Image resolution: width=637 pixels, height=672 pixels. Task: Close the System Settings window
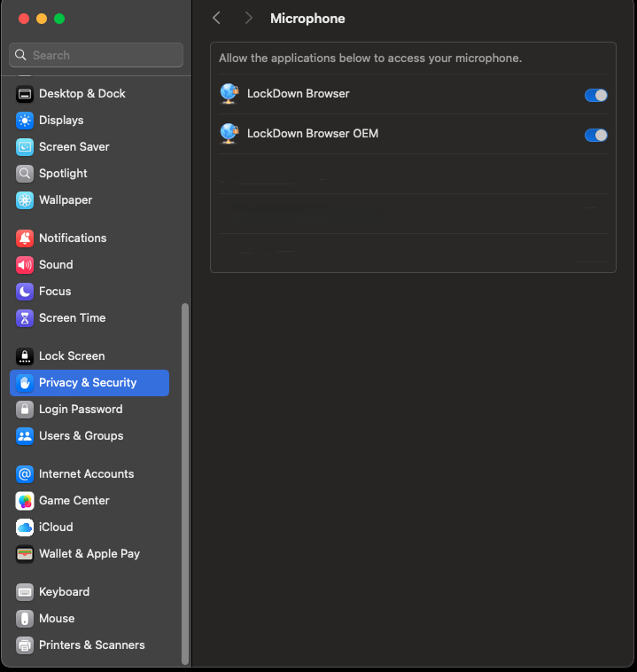click(x=24, y=19)
